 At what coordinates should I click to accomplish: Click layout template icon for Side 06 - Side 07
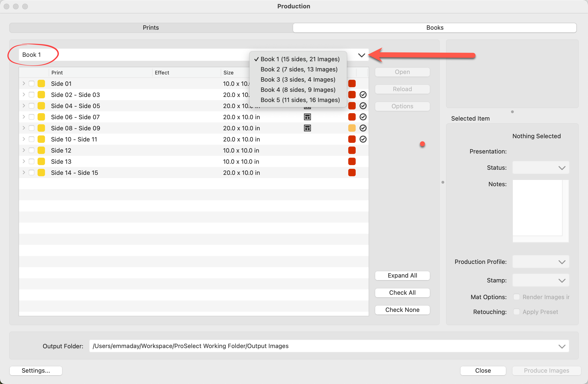pos(307,117)
